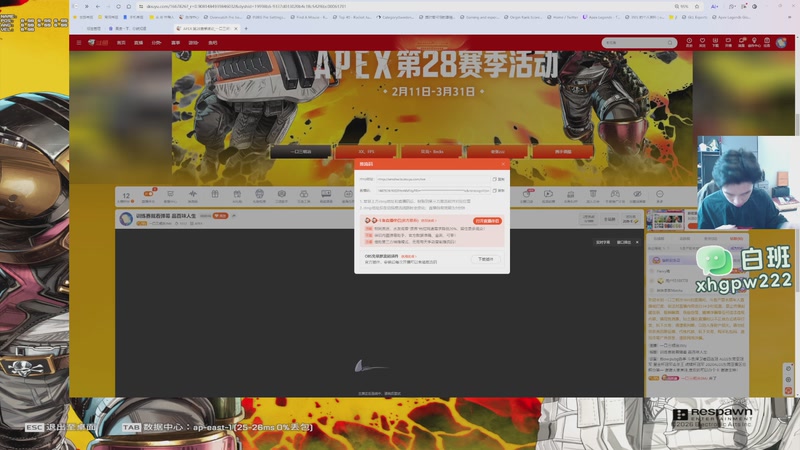Select the XX, FPS banner tab
The image size is (800, 450).
point(366,152)
